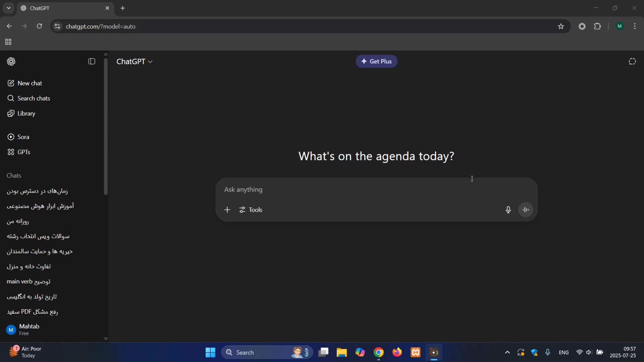Viewport: 644px width, 362px height.
Task: Open XAMPP from taskbar
Action: coord(415,352)
